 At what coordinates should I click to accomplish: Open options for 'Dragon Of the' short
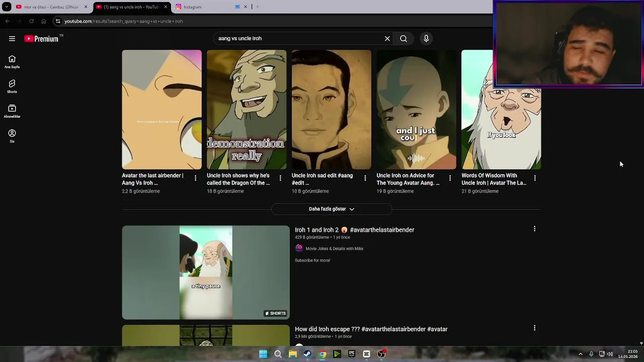280,178
